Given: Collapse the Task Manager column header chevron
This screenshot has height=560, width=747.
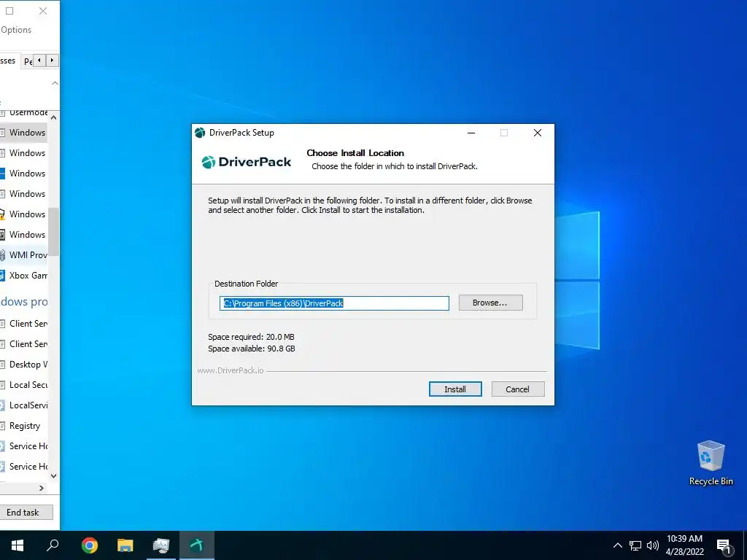Looking at the screenshot, I should 55,83.
